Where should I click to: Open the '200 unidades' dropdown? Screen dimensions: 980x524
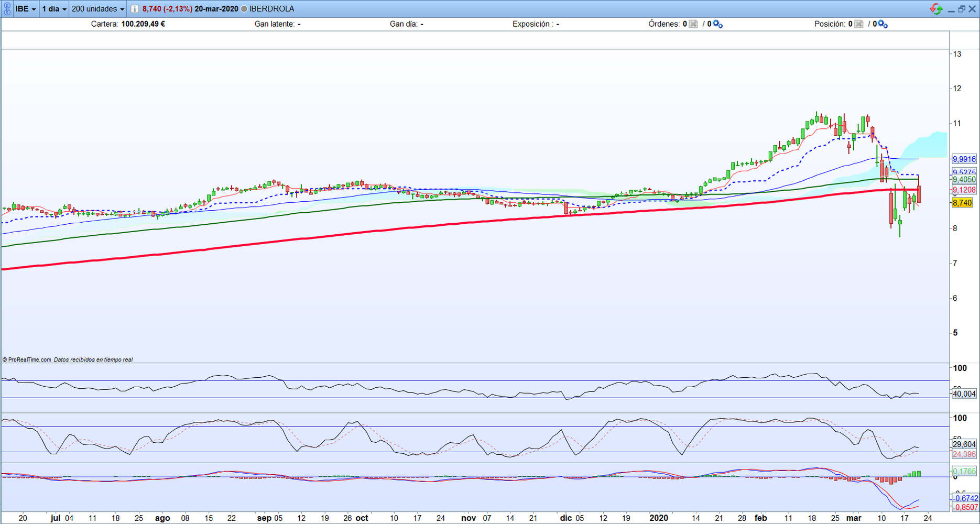98,9
